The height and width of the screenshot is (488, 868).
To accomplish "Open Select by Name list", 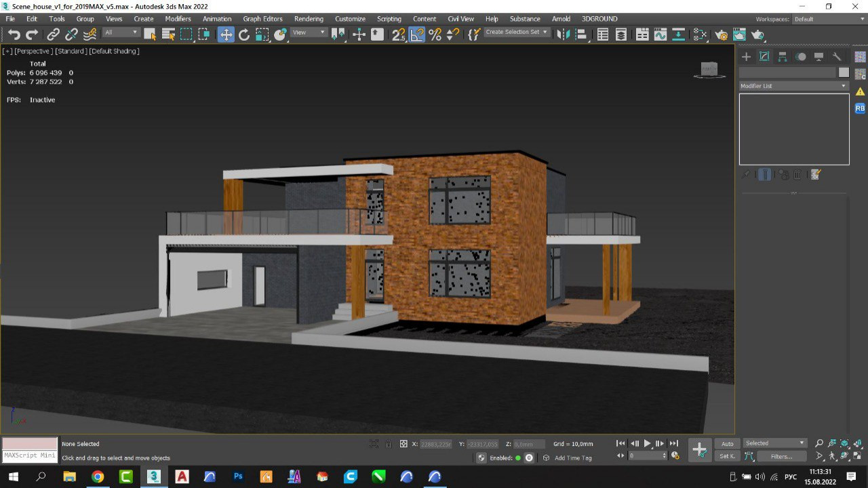I will point(168,35).
